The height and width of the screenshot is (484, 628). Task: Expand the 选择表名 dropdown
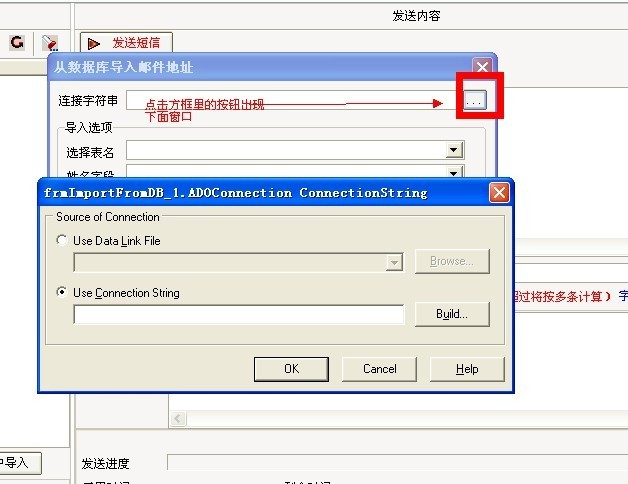[x=454, y=150]
